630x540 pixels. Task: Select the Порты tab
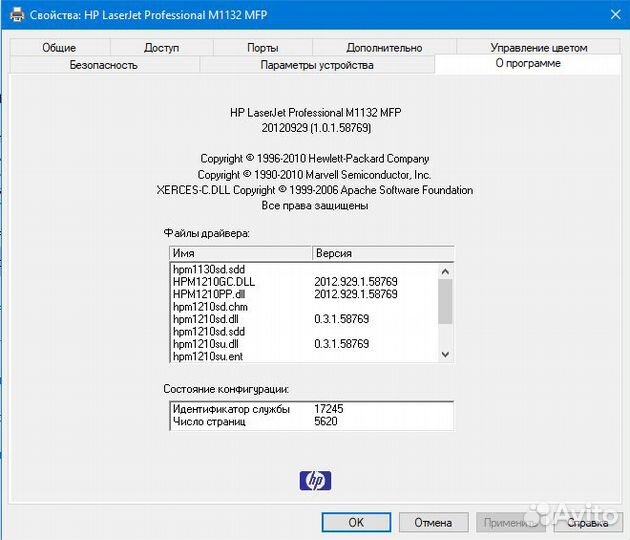263,47
